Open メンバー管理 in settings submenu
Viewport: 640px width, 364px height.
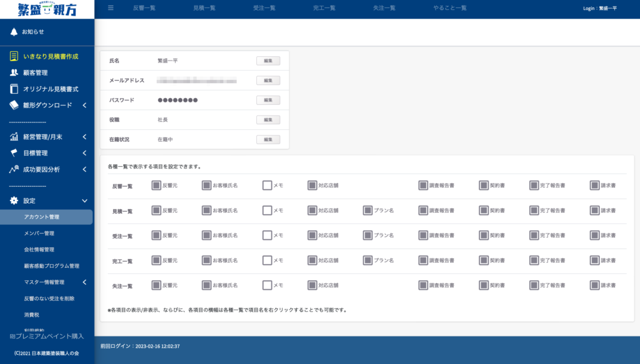(39, 233)
